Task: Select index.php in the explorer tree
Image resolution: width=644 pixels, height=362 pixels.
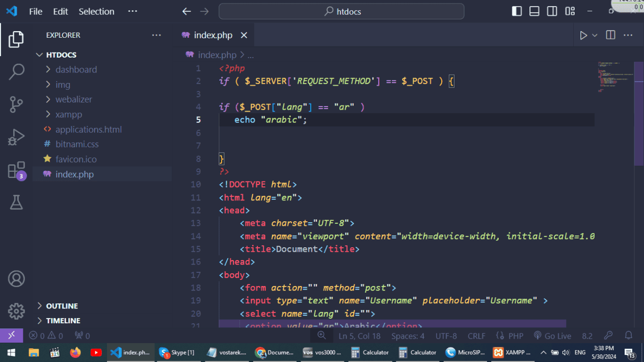Action: [x=102, y=174]
